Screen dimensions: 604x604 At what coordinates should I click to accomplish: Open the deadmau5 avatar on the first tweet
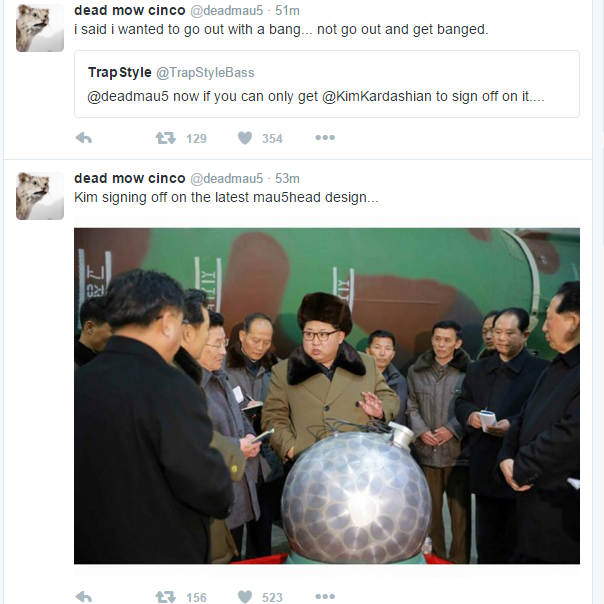click(x=40, y=28)
